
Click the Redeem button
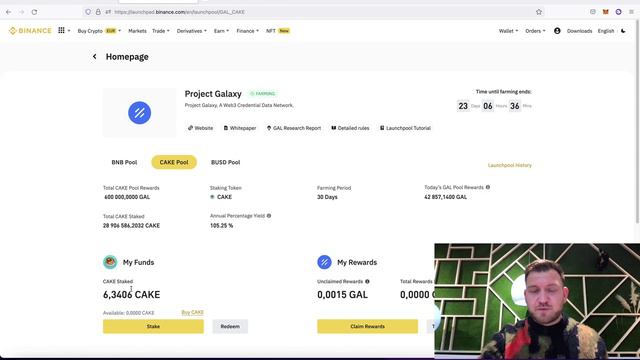point(230,327)
